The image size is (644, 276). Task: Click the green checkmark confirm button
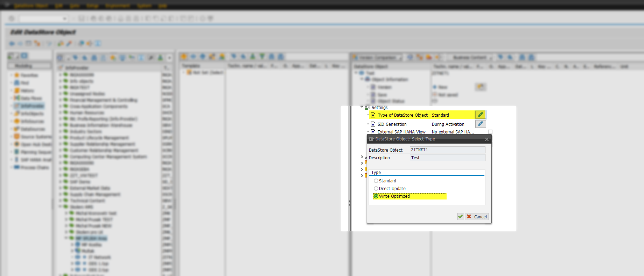(460, 217)
